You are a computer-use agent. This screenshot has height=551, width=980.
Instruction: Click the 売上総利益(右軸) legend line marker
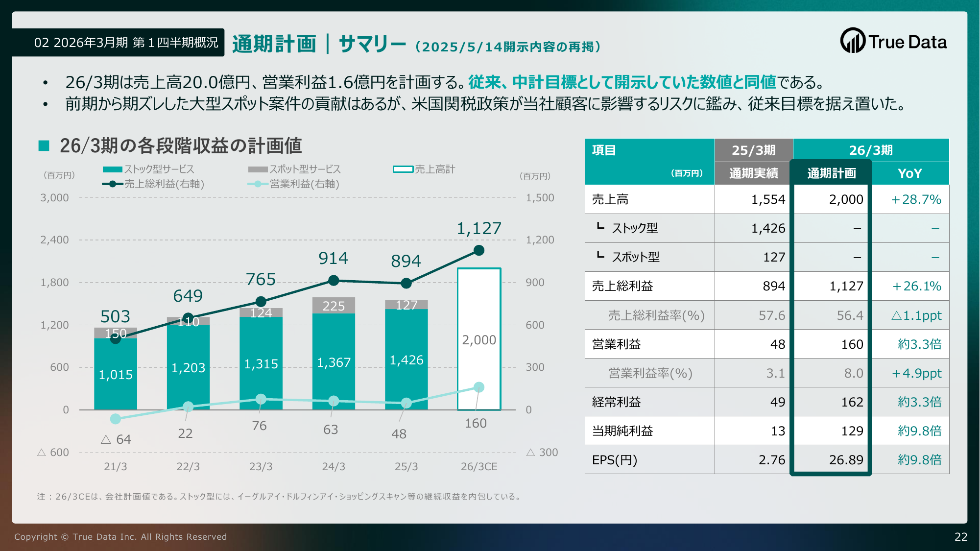click(113, 184)
